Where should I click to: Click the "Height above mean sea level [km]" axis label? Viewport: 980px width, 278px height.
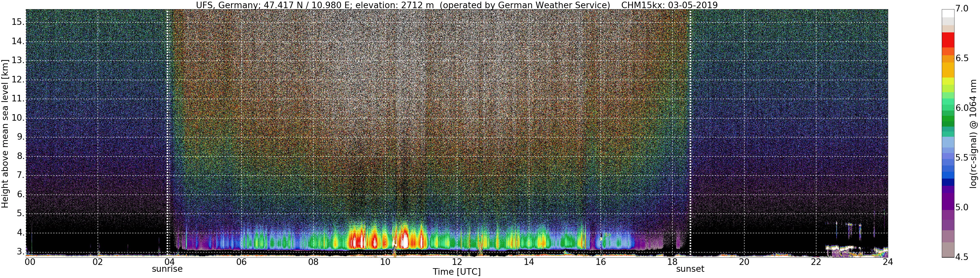pos(5,134)
